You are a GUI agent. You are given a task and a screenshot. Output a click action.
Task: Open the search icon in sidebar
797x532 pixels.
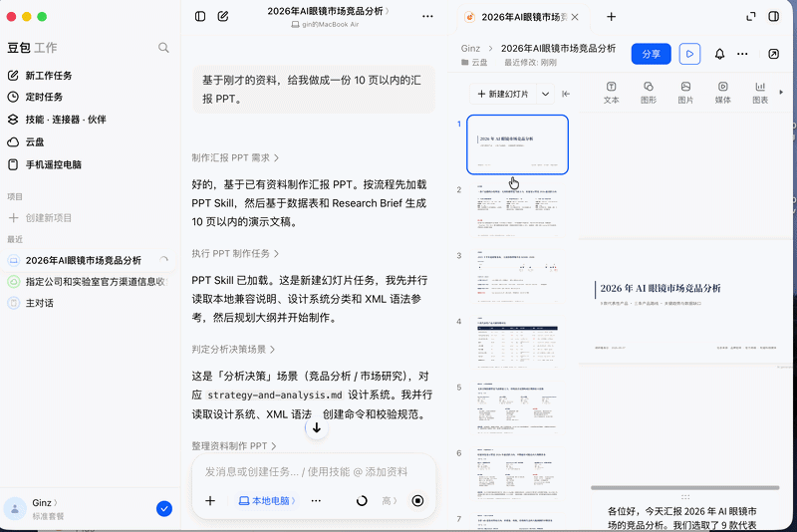click(163, 48)
